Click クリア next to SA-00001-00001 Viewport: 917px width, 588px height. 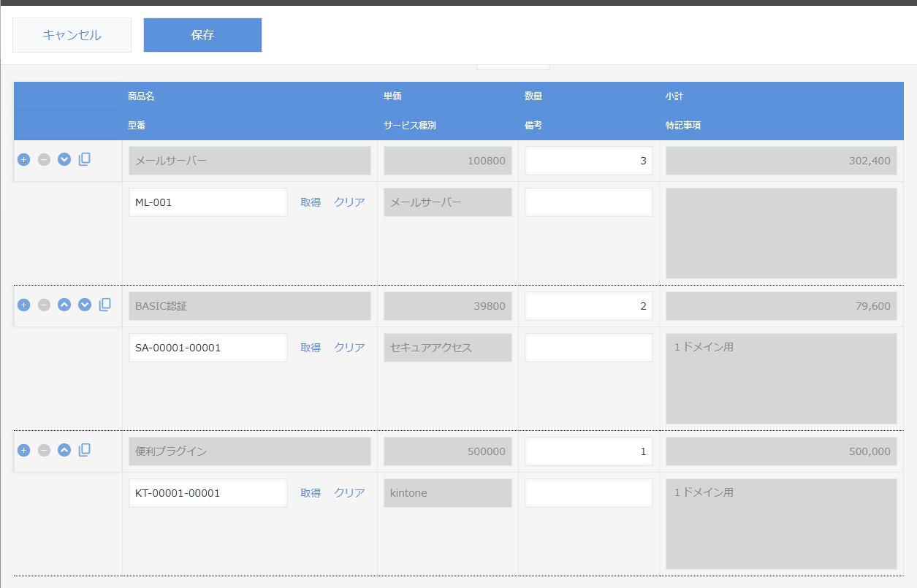tap(349, 348)
